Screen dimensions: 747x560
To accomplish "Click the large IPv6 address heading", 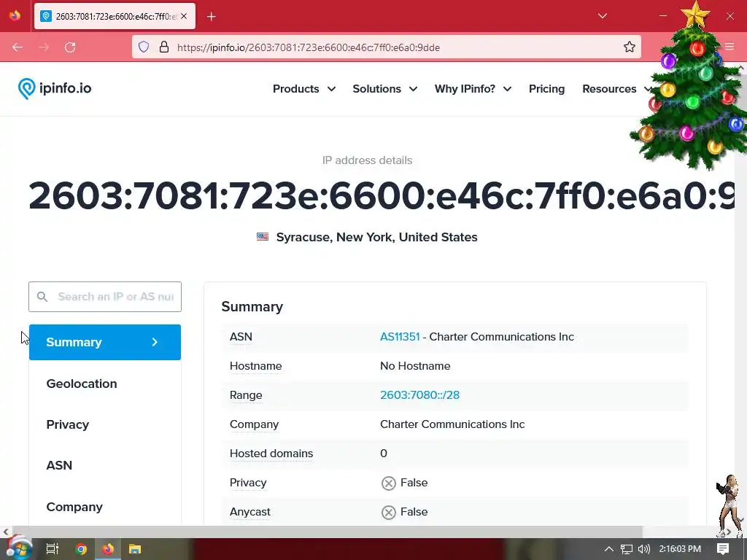I will click(x=381, y=195).
